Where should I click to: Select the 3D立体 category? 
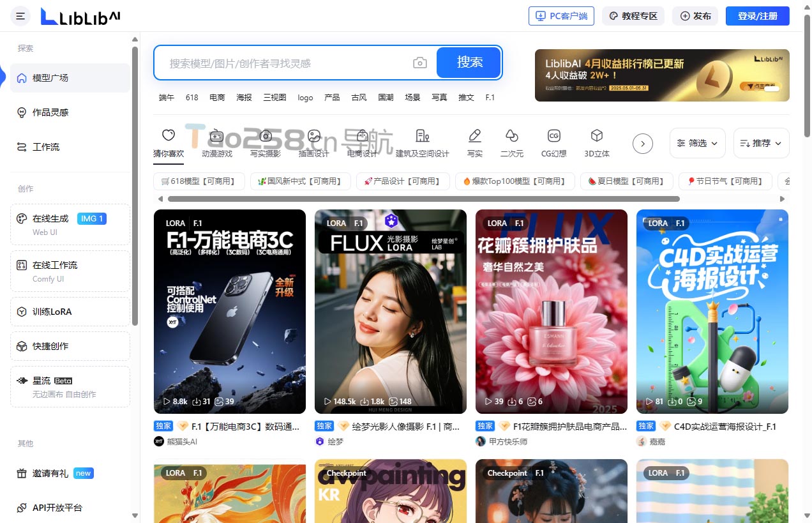point(597,143)
